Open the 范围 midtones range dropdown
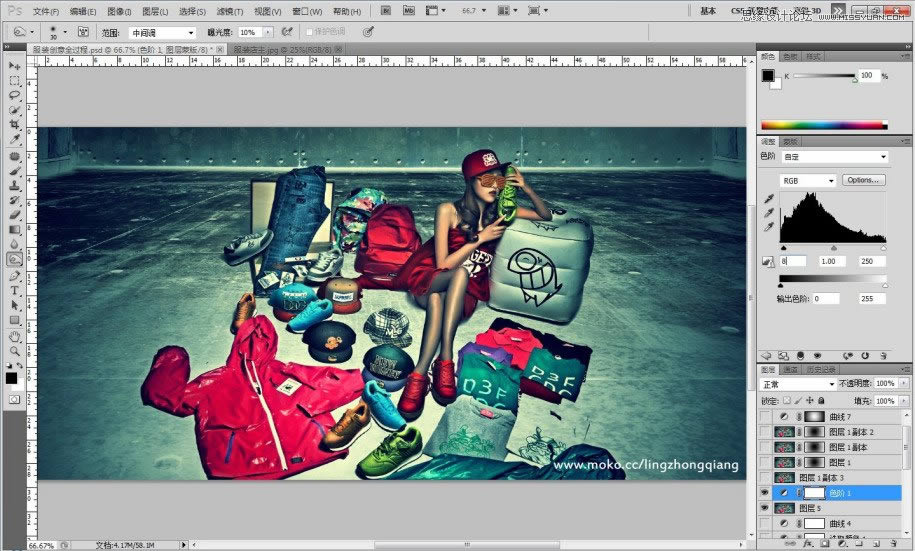 coord(162,32)
